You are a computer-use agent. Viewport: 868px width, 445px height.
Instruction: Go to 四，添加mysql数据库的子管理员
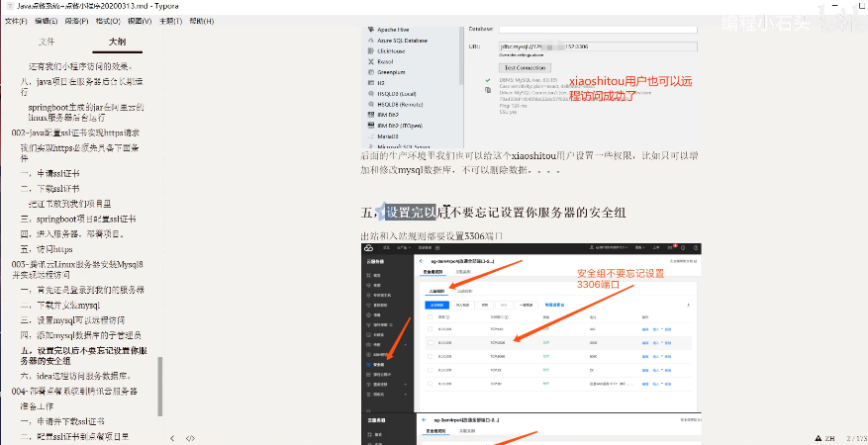(x=80, y=335)
